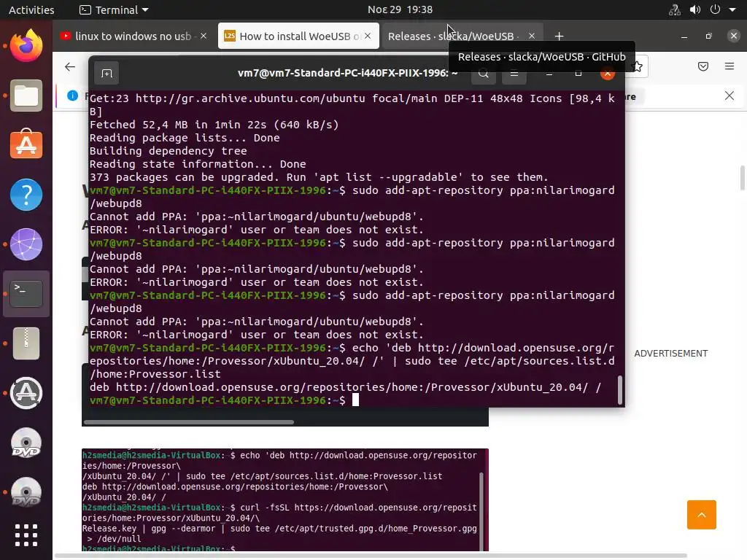This screenshot has height=560, width=747.
Task: Click the new terminal tab icon
Action: tap(107, 74)
